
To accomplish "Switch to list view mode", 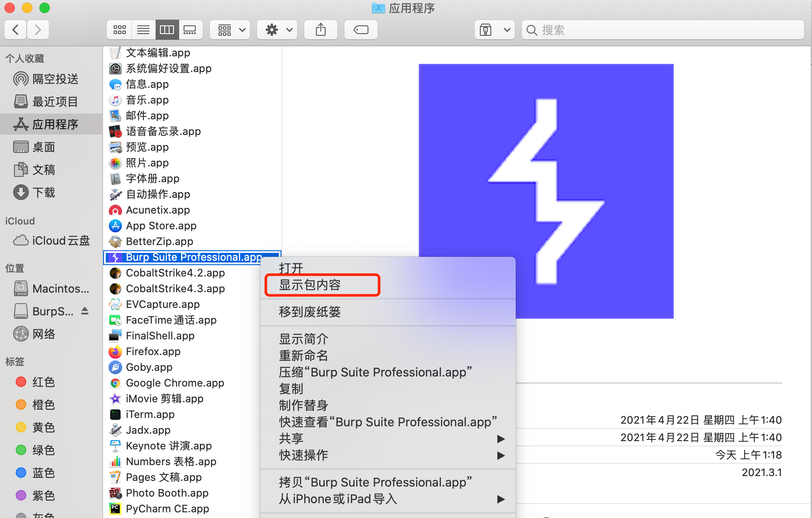I will 143,29.
